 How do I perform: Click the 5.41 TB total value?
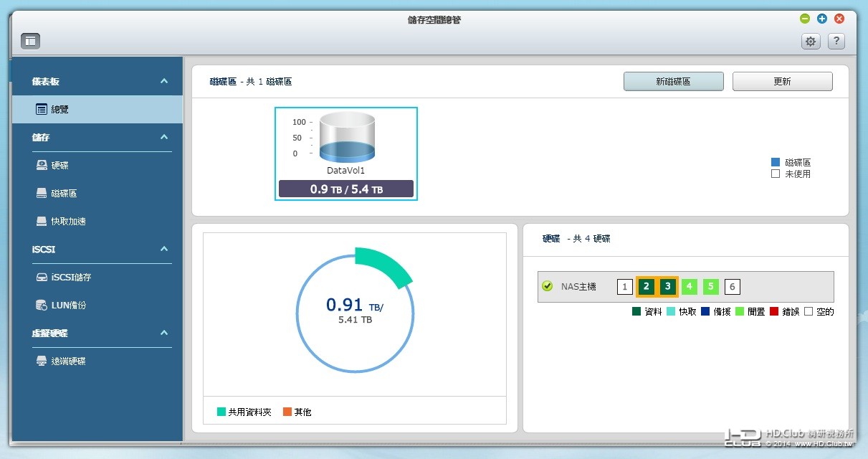(355, 320)
